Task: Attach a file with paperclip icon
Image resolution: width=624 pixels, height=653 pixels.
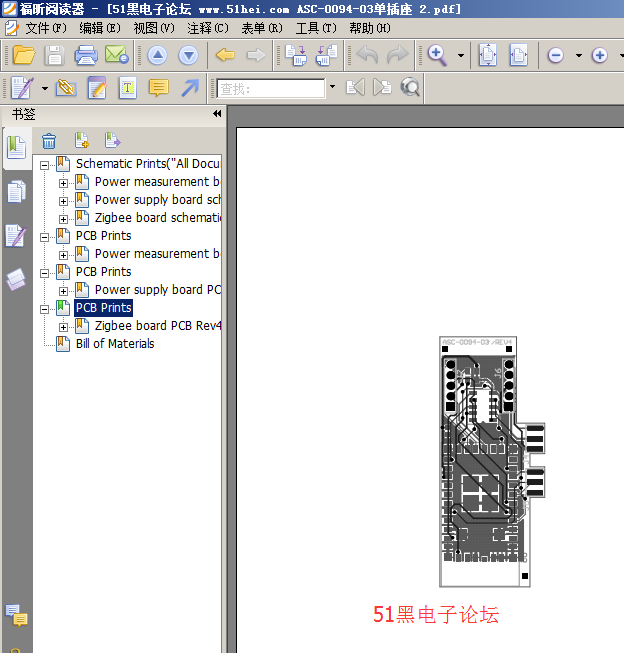Action: pos(66,87)
